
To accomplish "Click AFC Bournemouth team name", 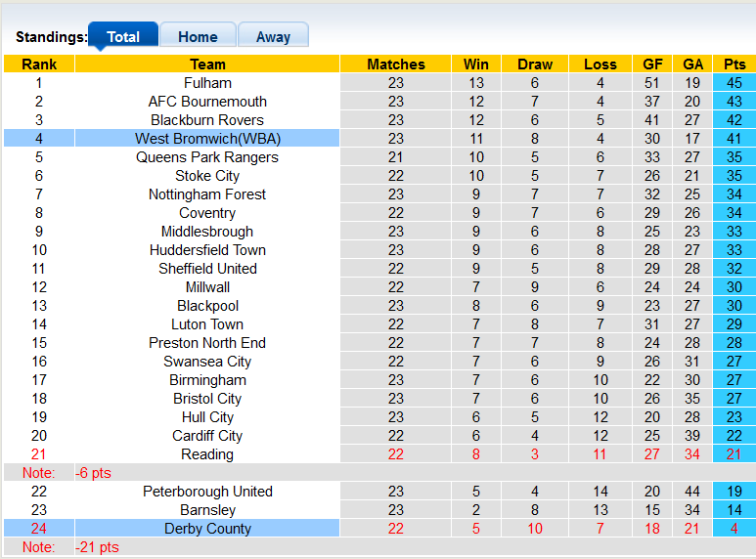I will click(x=207, y=102).
